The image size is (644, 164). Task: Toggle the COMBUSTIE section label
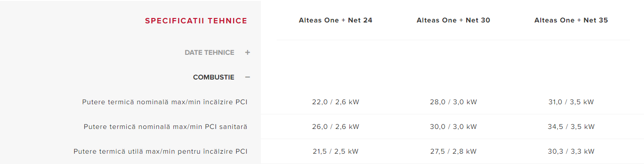(214, 77)
